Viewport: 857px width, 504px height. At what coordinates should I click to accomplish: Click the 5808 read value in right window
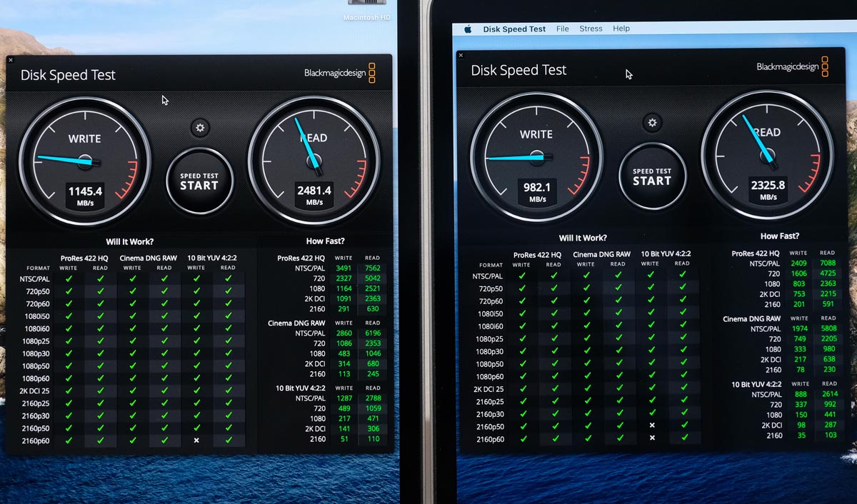pyautogui.click(x=828, y=328)
